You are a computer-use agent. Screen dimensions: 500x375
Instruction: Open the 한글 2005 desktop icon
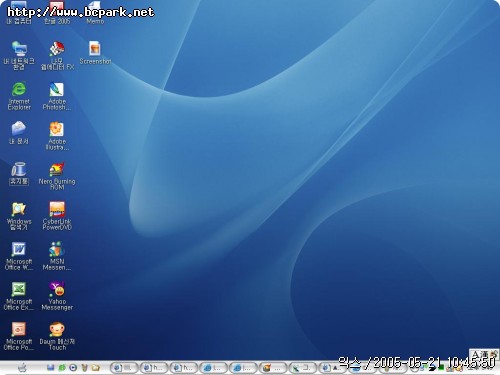tap(57, 13)
